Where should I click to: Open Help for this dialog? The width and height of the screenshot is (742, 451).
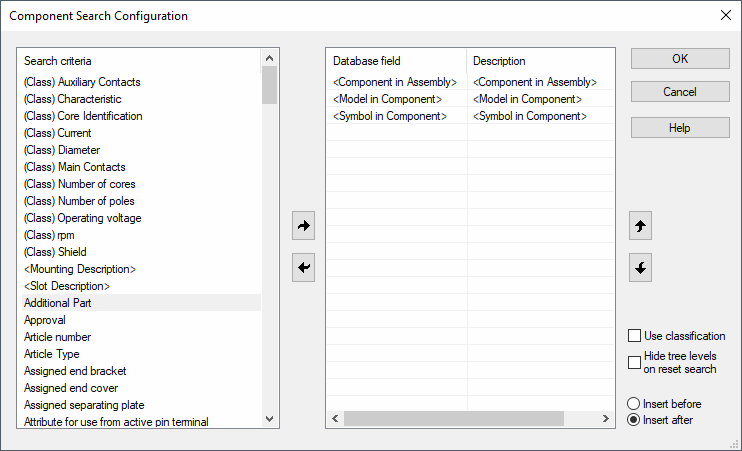[680, 128]
